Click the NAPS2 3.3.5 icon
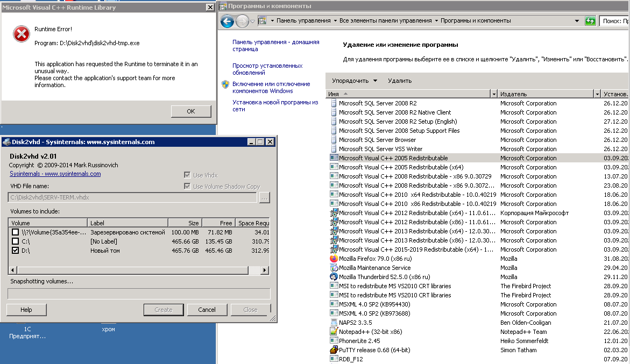 334,323
